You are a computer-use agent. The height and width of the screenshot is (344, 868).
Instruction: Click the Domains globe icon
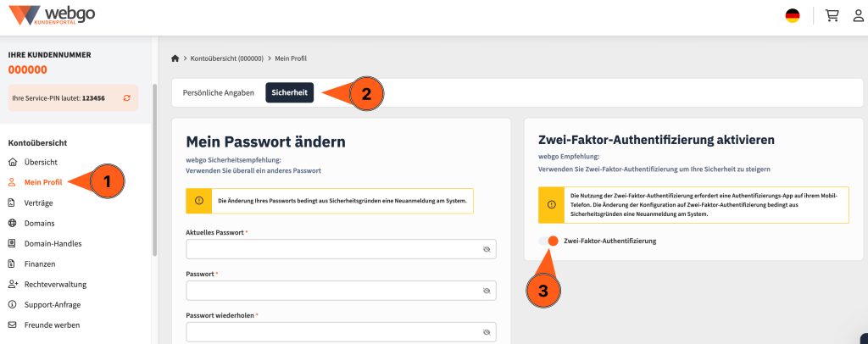pyautogui.click(x=12, y=224)
